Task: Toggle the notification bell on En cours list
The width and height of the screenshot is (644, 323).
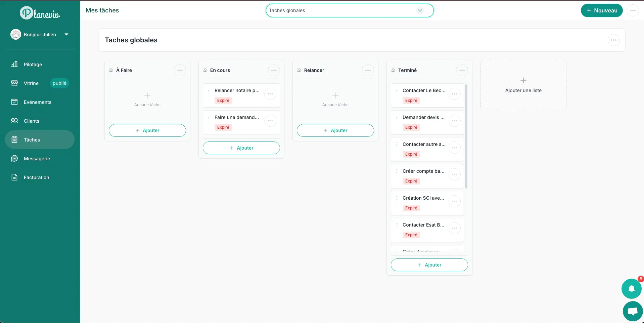Action: click(x=205, y=70)
